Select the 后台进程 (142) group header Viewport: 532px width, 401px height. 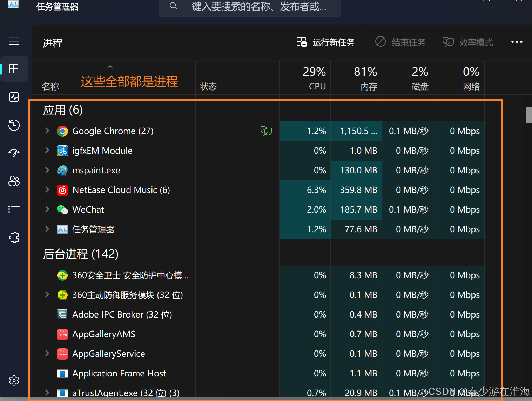[x=81, y=254]
